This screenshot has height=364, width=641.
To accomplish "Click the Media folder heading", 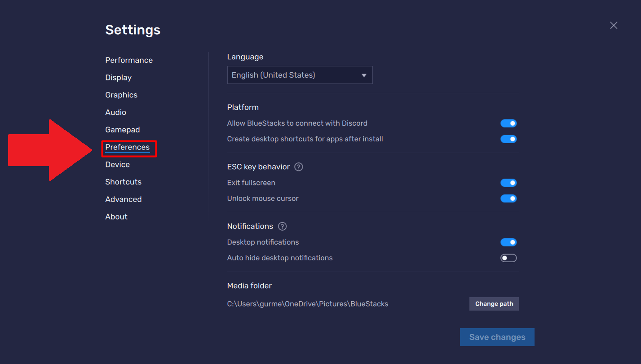I will point(249,286).
